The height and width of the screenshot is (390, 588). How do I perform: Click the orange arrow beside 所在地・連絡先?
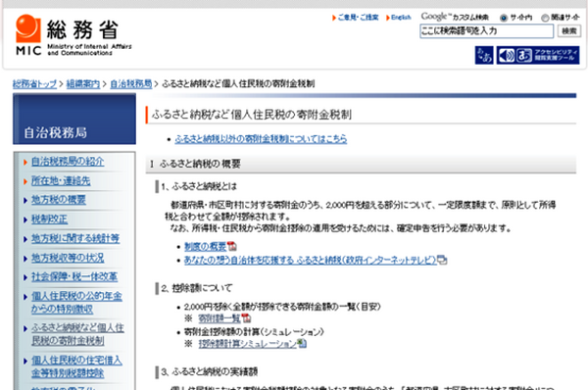pyautogui.click(x=25, y=181)
